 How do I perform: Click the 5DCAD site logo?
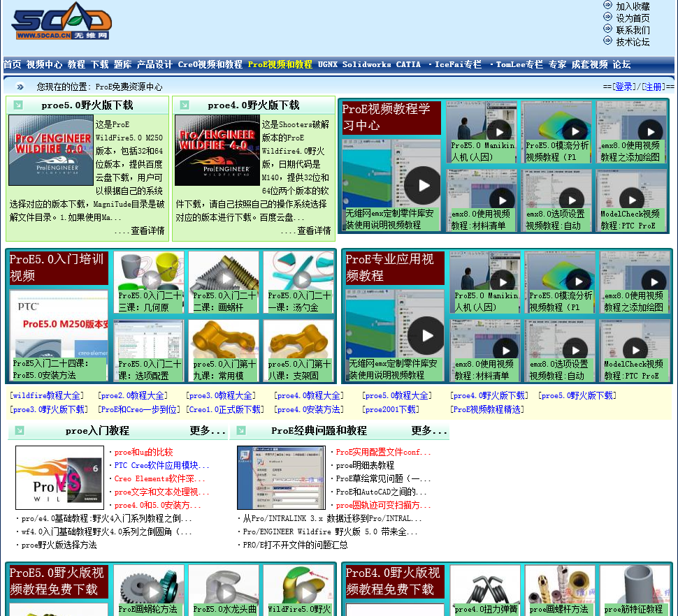(x=62, y=21)
